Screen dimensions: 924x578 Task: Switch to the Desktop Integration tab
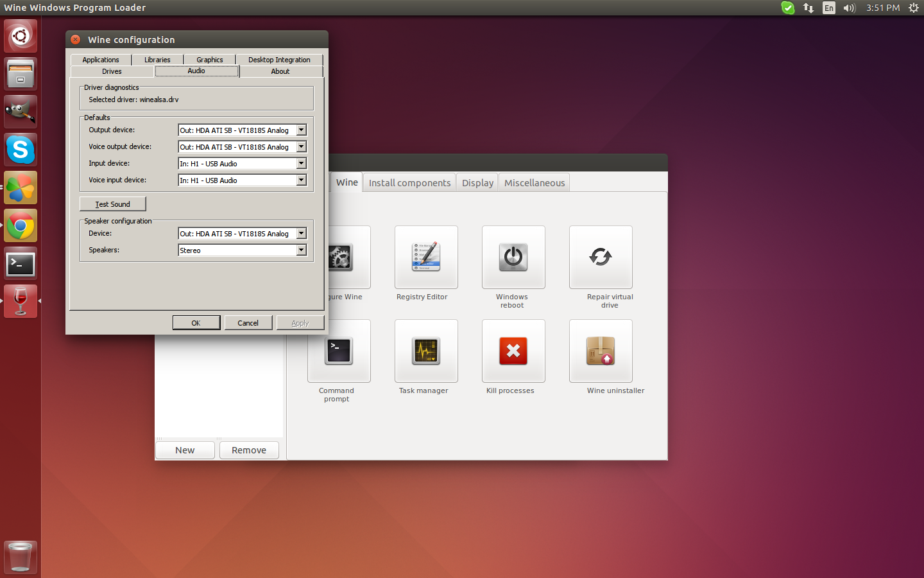pos(279,60)
